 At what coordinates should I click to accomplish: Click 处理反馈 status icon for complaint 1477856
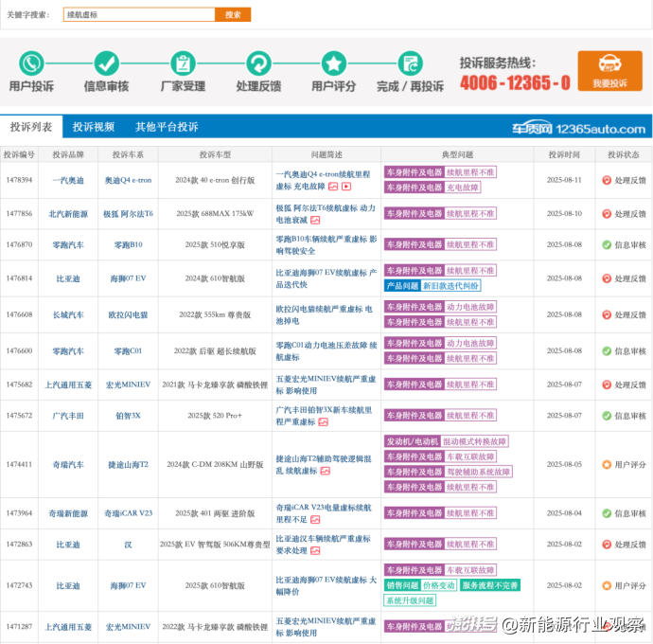[607, 214]
